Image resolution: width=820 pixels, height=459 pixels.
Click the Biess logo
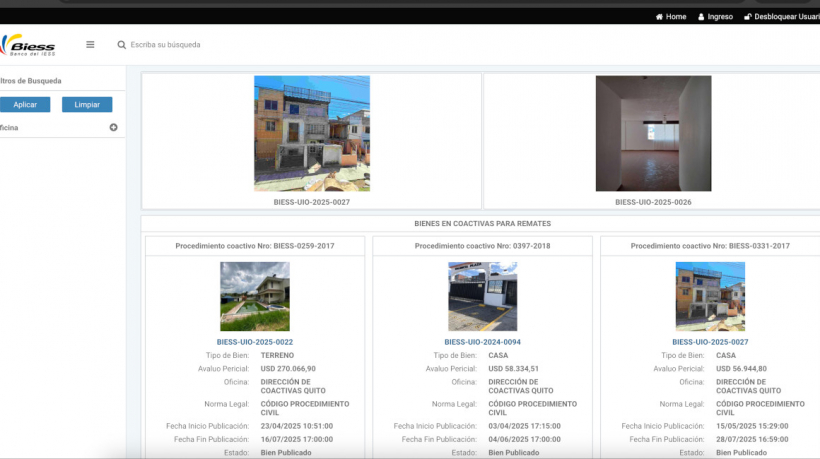click(28, 45)
